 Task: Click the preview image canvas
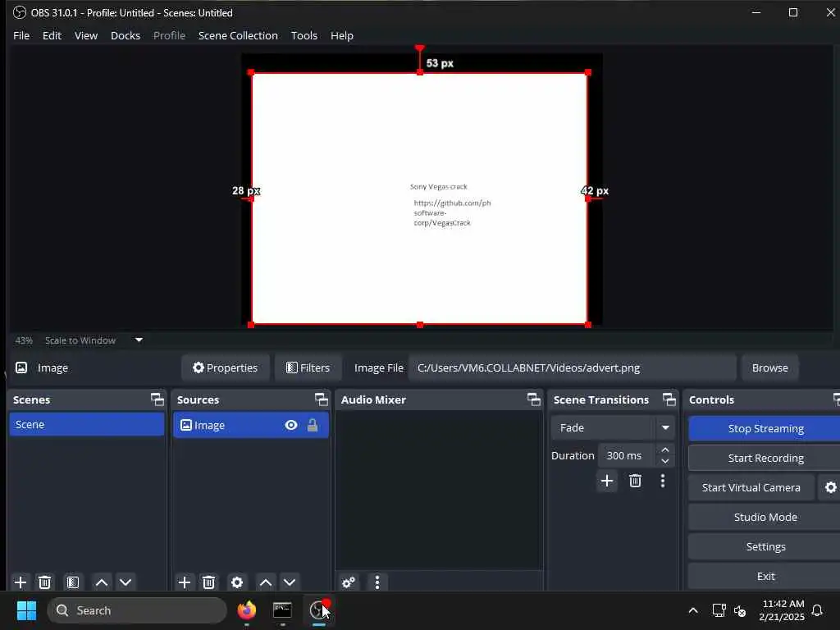point(419,199)
